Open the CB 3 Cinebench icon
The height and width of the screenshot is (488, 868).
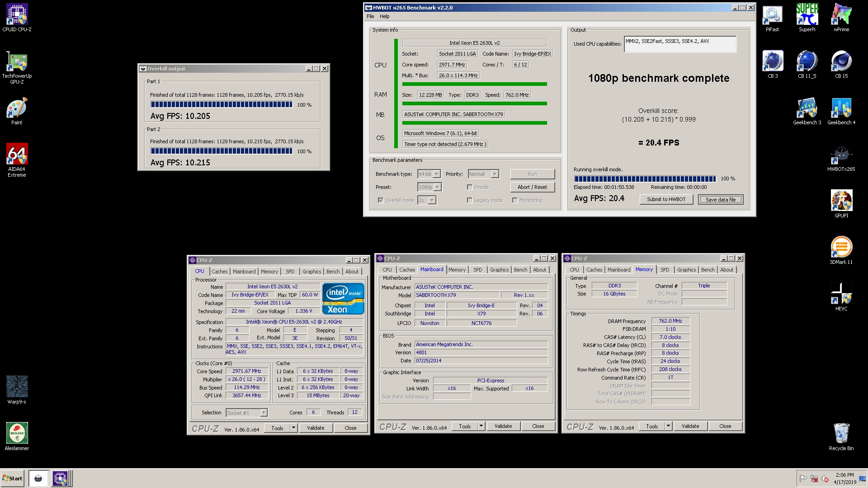[x=773, y=65]
